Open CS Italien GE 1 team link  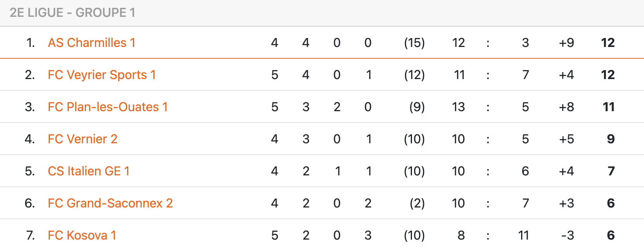pyautogui.click(x=88, y=171)
